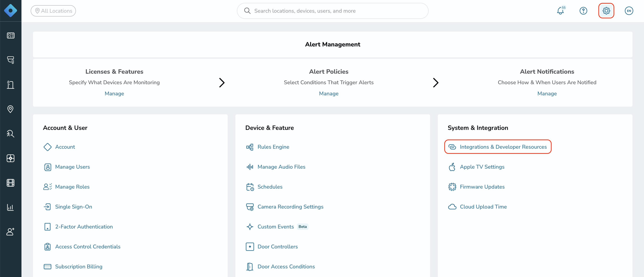
Task: Open the map pin locations sidebar icon
Action: (11, 109)
